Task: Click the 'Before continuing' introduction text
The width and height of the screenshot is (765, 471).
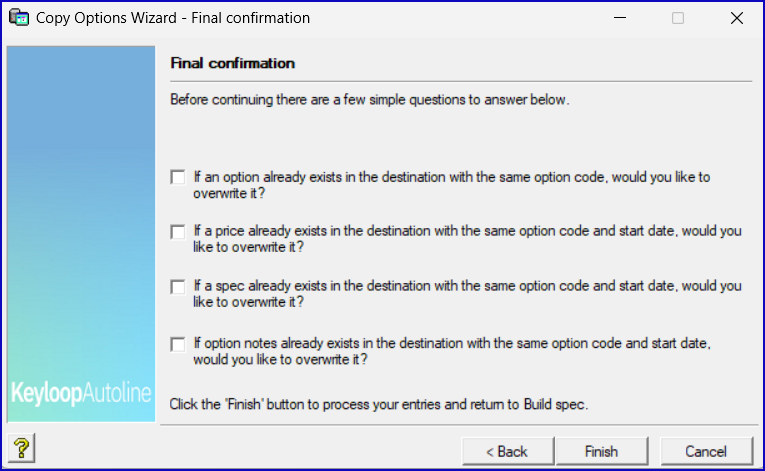Action: pyautogui.click(x=369, y=100)
